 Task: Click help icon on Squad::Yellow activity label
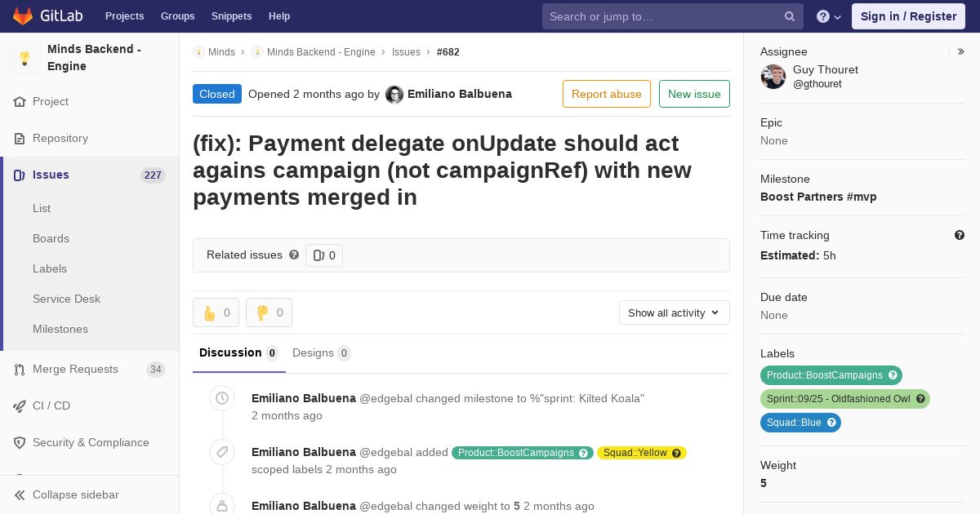pos(676,453)
